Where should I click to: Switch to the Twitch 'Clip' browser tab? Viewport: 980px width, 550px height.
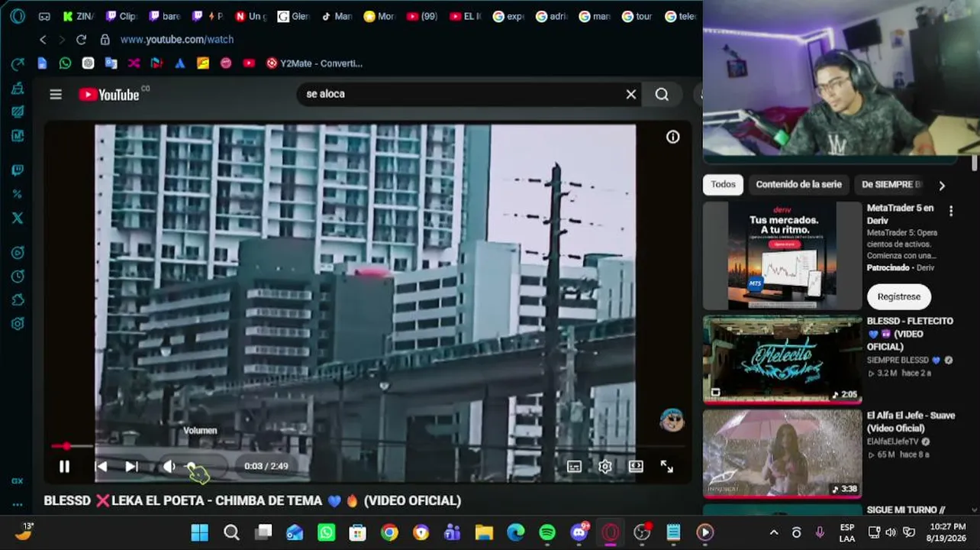pyautogui.click(x=121, y=16)
